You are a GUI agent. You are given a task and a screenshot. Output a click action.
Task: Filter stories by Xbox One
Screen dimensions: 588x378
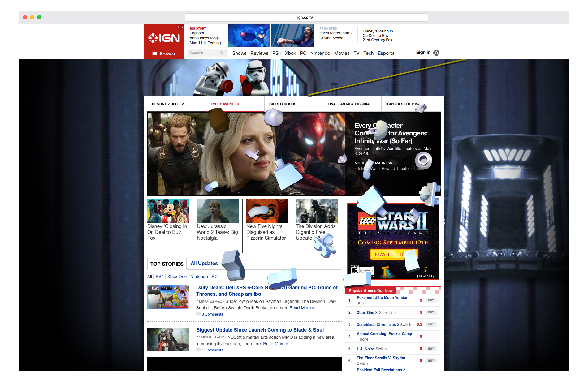pos(177,277)
